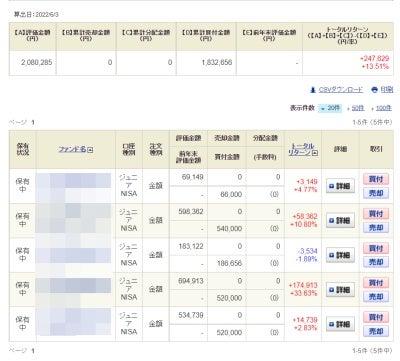The height and width of the screenshot is (361, 400).
Task: Click 売却 button for first fund
Action: pyautogui.click(x=376, y=193)
